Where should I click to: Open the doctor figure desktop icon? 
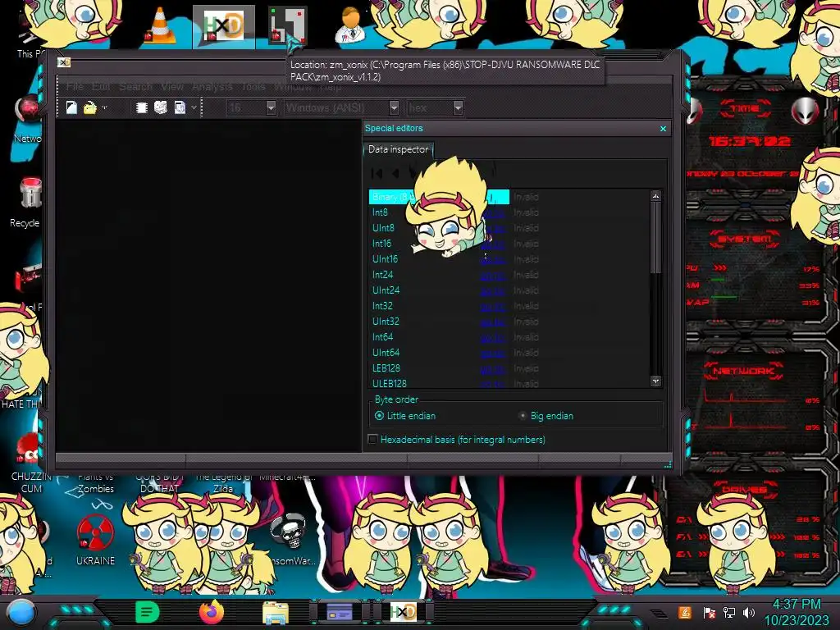(x=350, y=25)
